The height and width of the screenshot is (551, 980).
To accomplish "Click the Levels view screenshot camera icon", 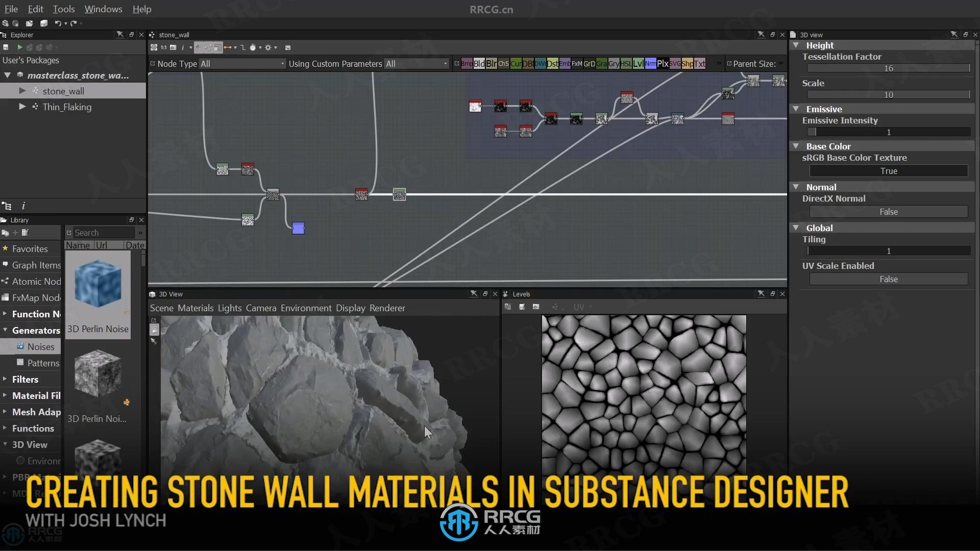I will pyautogui.click(x=536, y=307).
